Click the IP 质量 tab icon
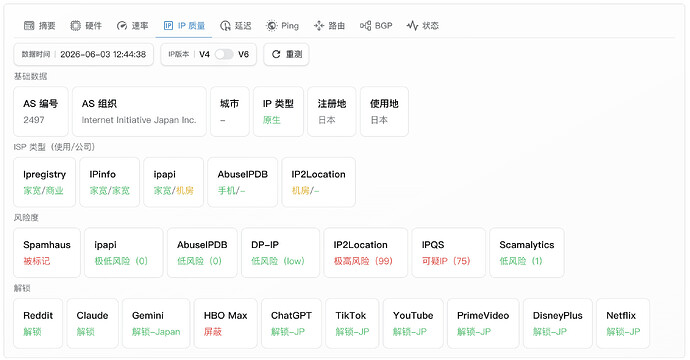This screenshot has height=360, width=690. coord(169,26)
